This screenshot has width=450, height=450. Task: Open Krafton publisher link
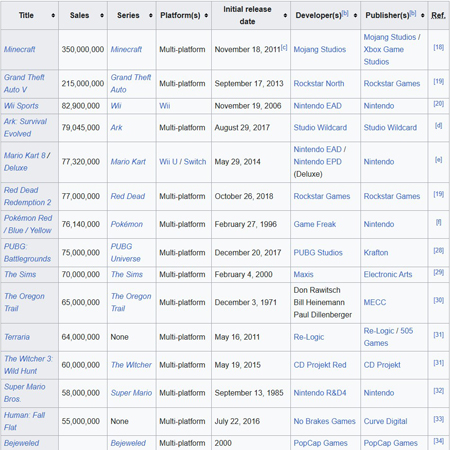tap(376, 253)
